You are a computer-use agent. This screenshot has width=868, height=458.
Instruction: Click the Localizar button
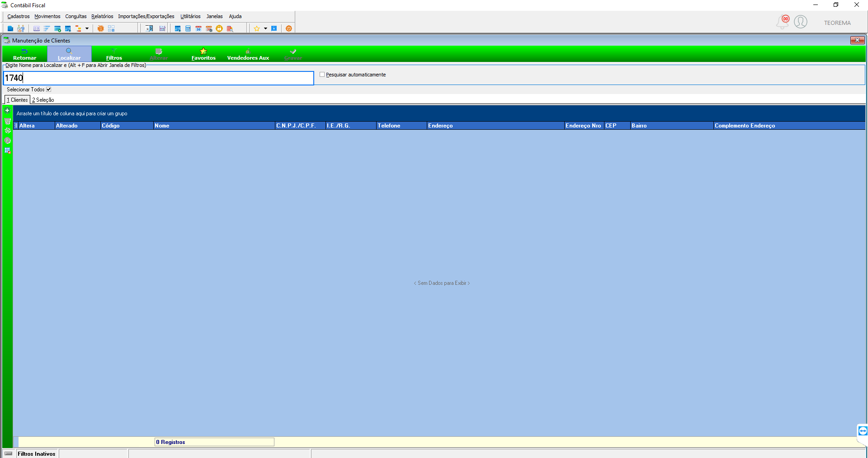pyautogui.click(x=69, y=54)
